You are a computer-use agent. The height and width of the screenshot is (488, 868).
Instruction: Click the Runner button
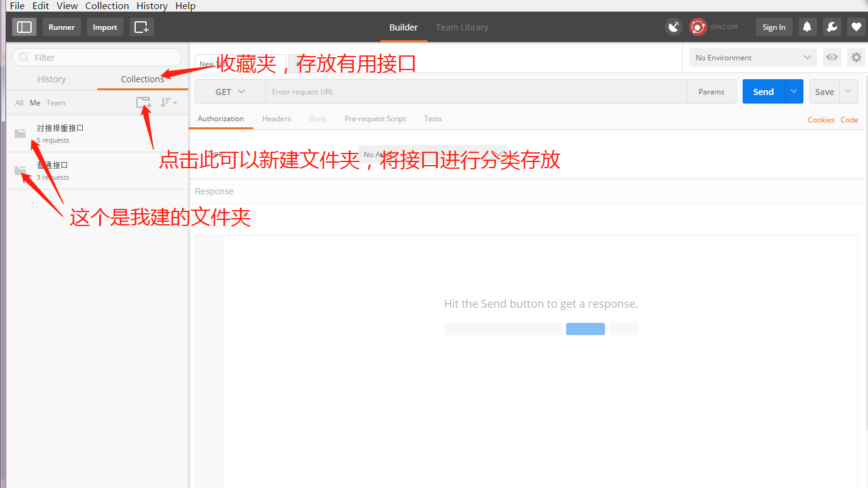[x=61, y=27]
